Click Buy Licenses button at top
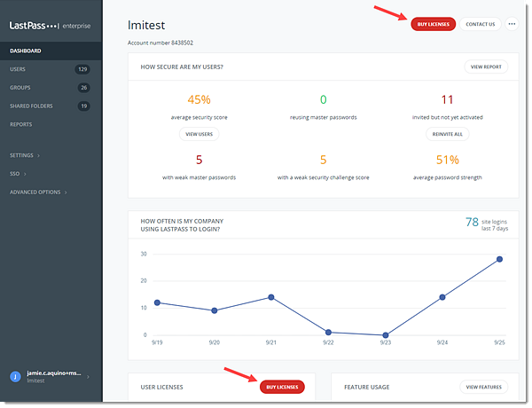Screen dimensions: 532x408 click(x=433, y=24)
